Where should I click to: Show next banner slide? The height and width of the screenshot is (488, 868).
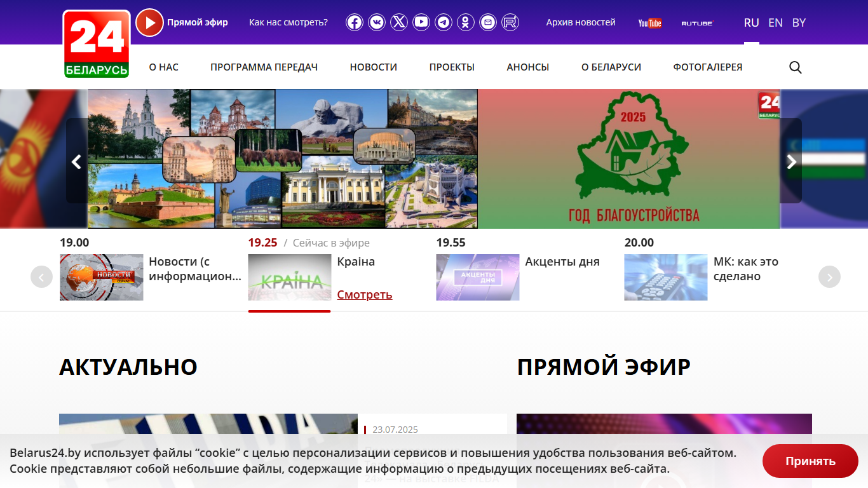pos(791,161)
